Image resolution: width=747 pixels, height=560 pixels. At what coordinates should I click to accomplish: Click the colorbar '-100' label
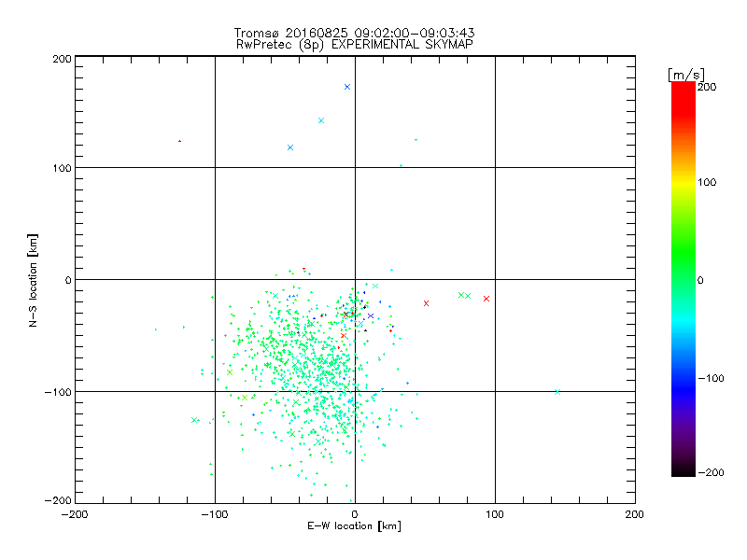pyautogui.click(x=711, y=379)
